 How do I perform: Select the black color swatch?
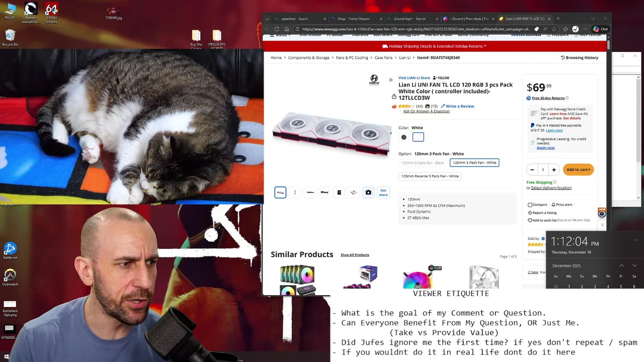pyautogui.click(x=404, y=137)
